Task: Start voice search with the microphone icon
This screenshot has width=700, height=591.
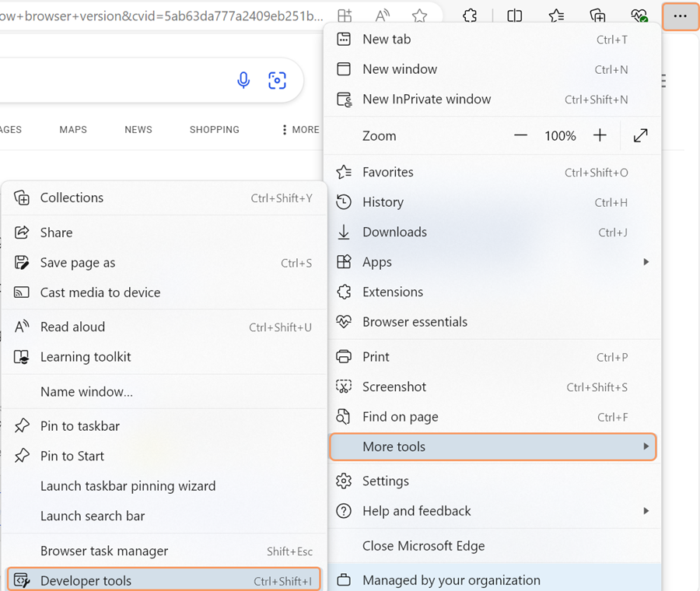Action: (243, 80)
